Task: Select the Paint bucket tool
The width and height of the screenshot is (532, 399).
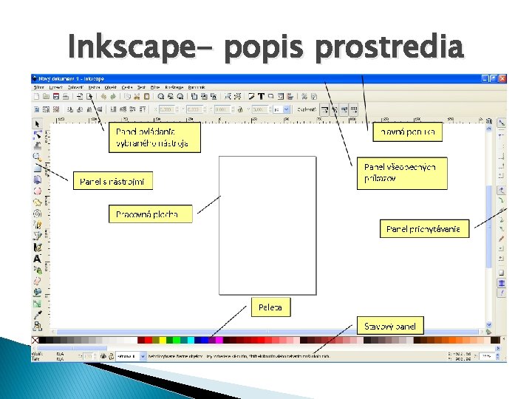Action: tap(38, 292)
